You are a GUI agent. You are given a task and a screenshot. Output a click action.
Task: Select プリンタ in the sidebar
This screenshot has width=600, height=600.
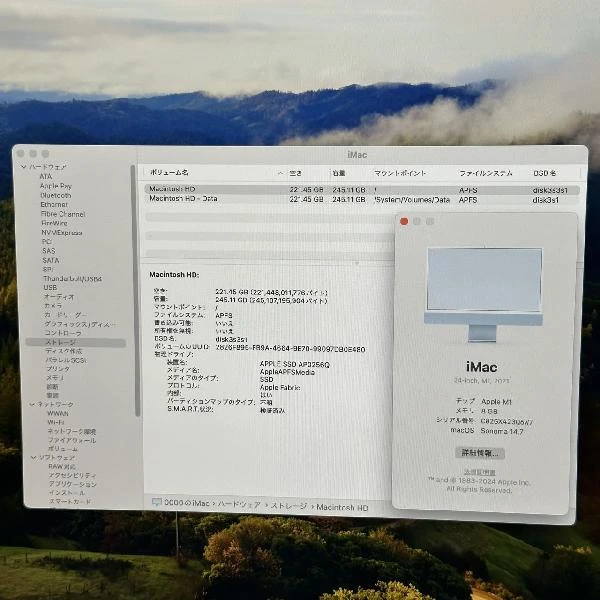[58, 369]
